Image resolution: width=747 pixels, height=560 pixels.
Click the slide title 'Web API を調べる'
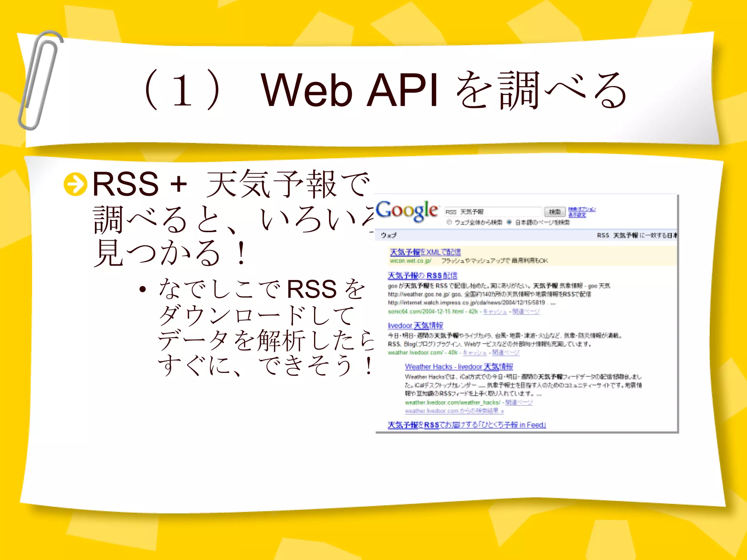click(x=444, y=90)
